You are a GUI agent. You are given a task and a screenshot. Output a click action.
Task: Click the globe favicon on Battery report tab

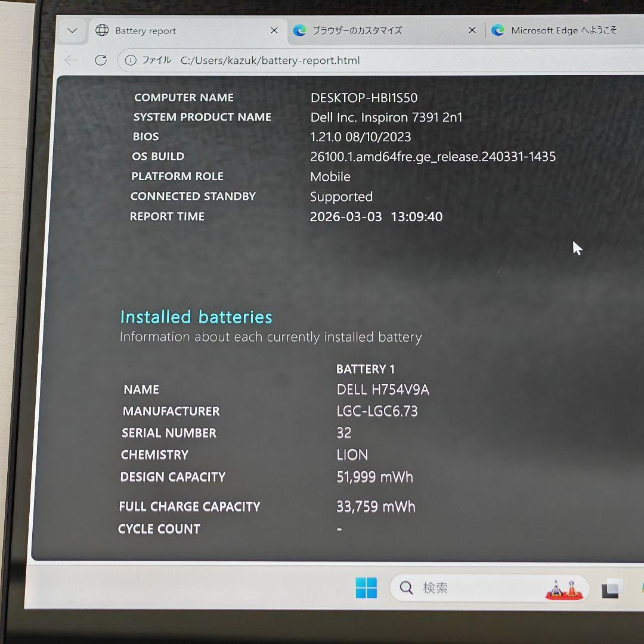(102, 30)
